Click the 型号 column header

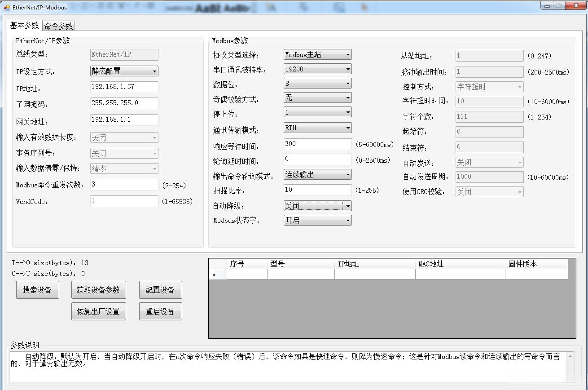pyautogui.click(x=301, y=264)
